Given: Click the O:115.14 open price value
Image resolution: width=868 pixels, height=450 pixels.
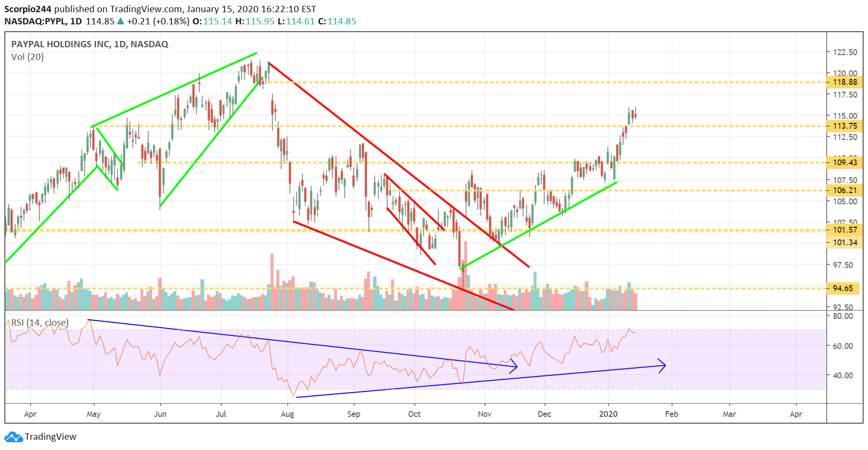Looking at the screenshot, I should [212, 21].
